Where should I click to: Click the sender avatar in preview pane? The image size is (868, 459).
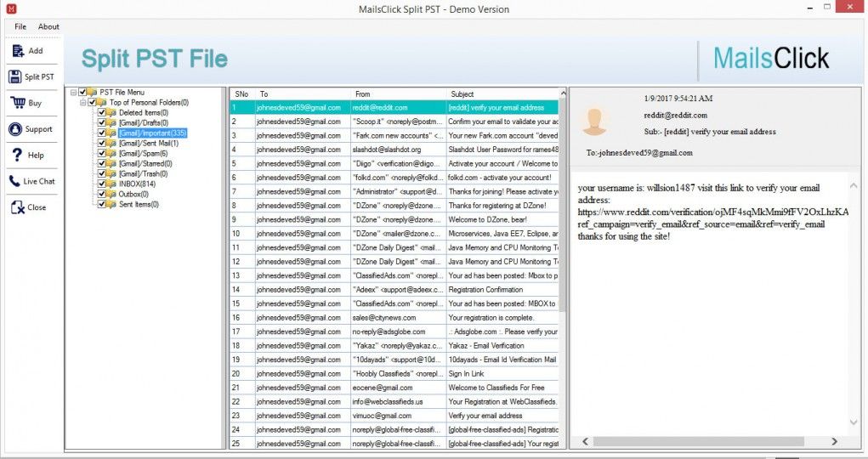(594, 122)
